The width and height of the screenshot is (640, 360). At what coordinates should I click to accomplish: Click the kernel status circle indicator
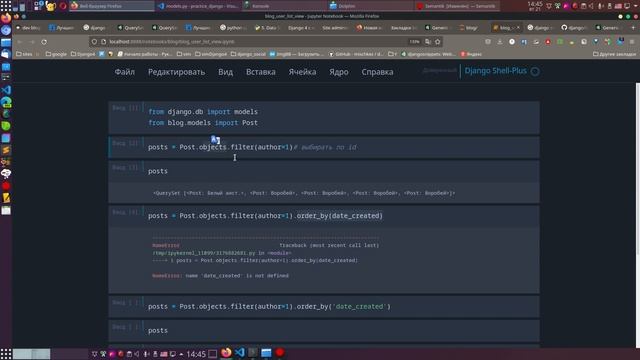pos(535,71)
